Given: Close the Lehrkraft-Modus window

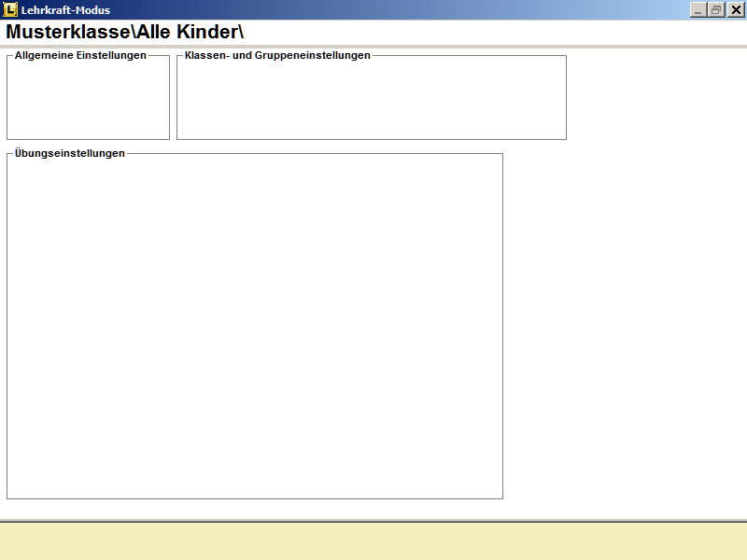Looking at the screenshot, I should [735, 9].
